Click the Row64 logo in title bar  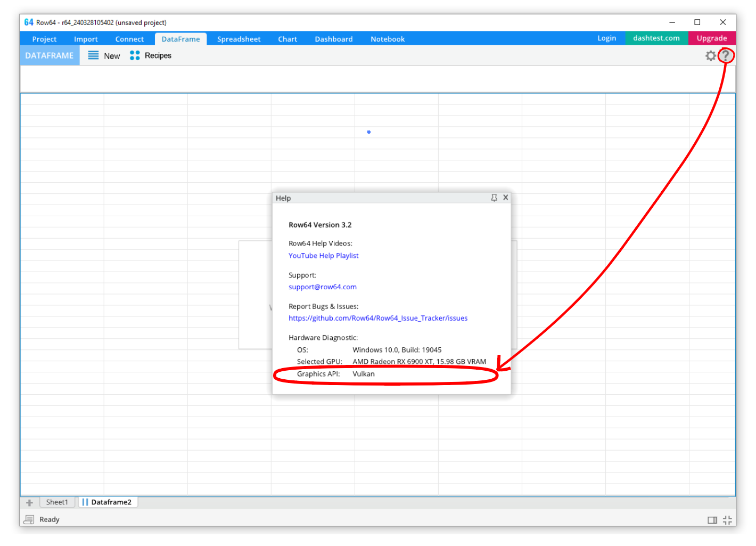(x=29, y=22)
